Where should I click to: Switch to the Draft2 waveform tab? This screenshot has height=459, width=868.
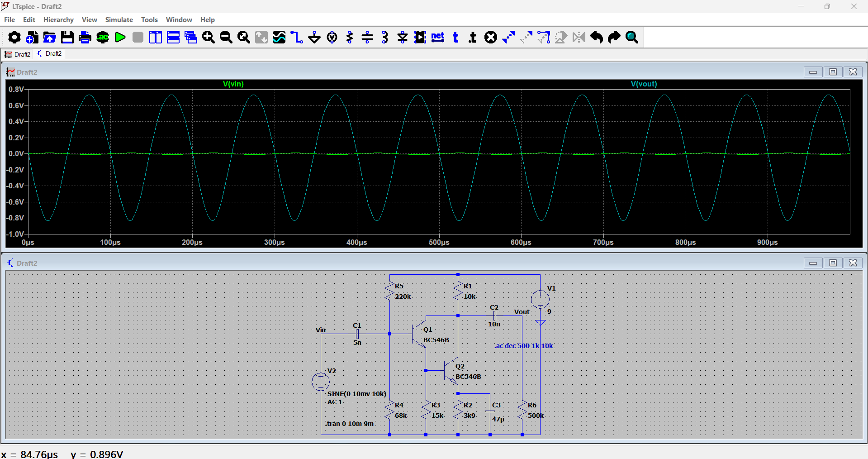[18, 54]
